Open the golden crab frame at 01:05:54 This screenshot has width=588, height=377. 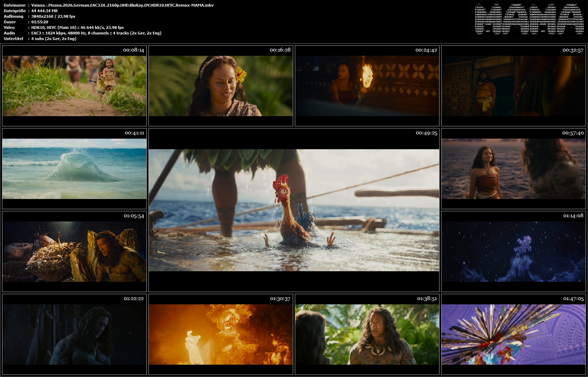point(74,251)
